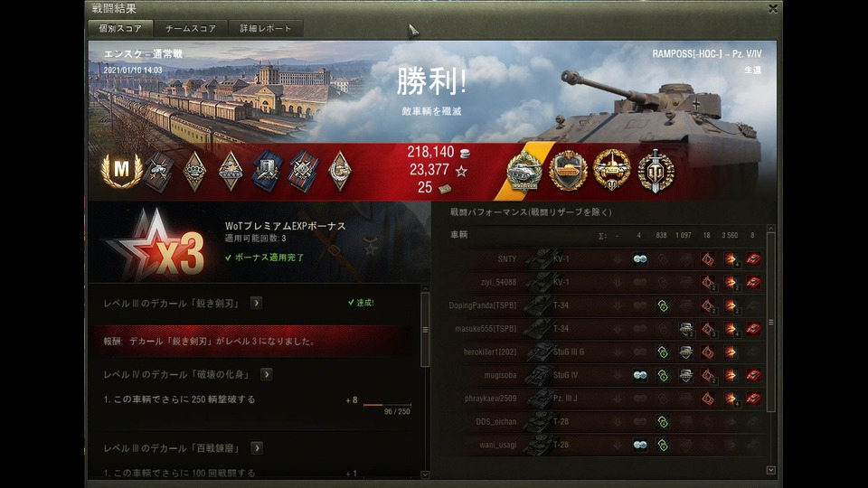Click the destroyed-vehicle icon in the mugisoba StuG IV row
The height and width of the screenshot is (488, 868).
click(753, 375)
